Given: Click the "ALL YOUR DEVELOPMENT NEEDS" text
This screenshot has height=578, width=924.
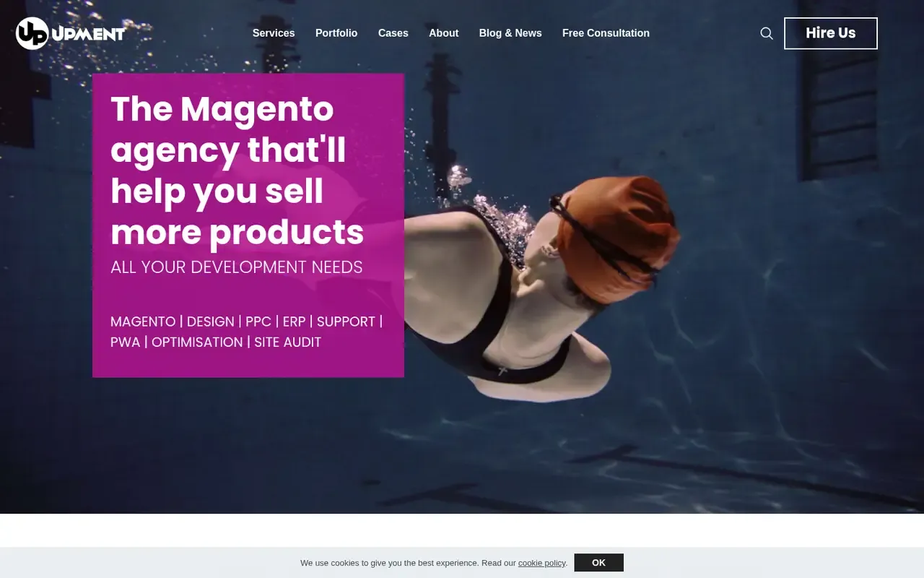Looking at the screenshot, I should [x=237, y=267].
